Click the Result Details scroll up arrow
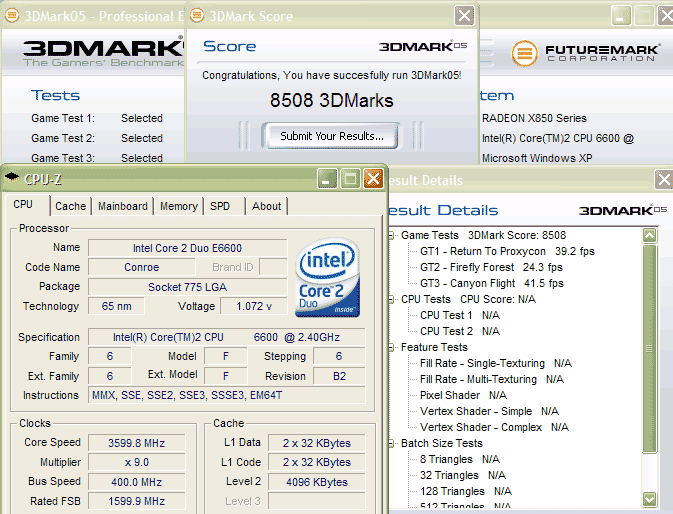This screenshot has height=514, width=673. point(649,236)
